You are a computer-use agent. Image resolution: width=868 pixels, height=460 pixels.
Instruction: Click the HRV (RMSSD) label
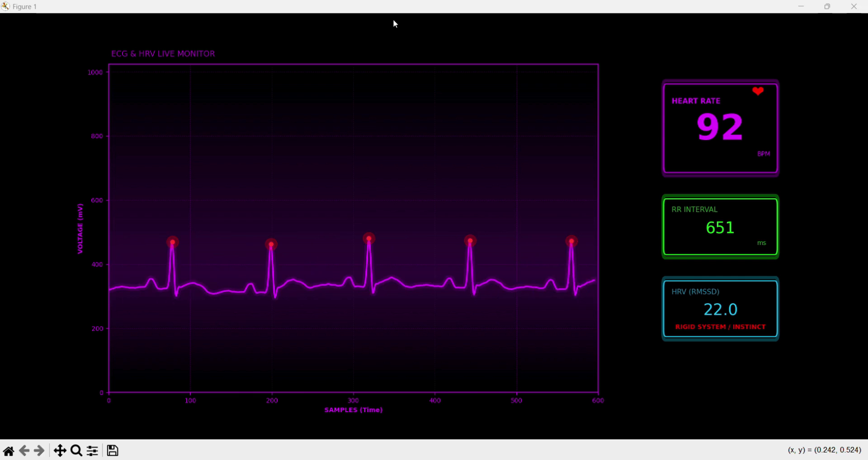(695, 291)
